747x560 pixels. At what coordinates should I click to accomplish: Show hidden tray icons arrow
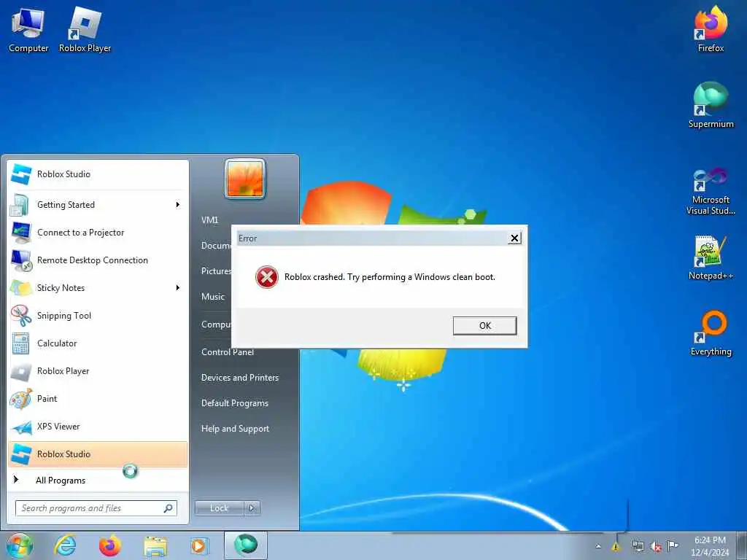(x=598, y=547)
